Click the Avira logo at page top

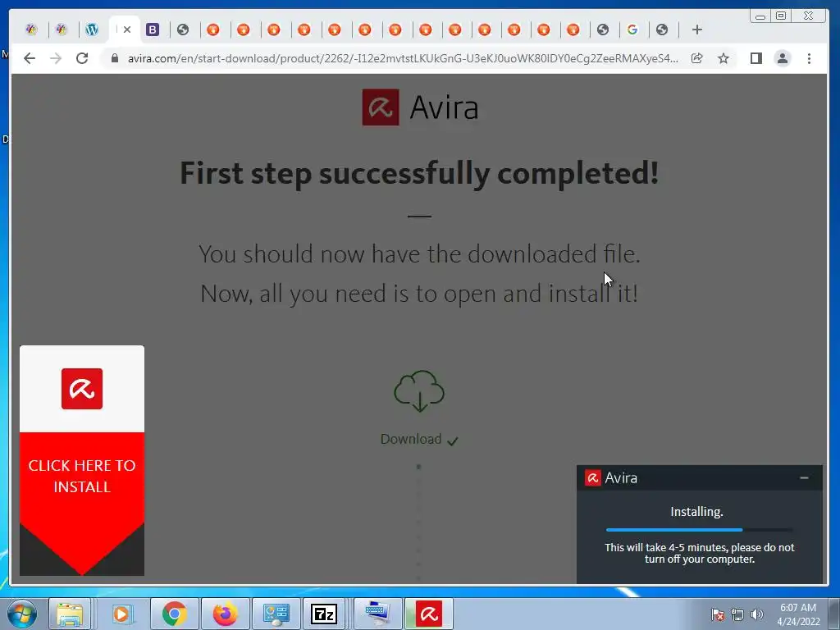pyautogui.click(x=421, y=107)
